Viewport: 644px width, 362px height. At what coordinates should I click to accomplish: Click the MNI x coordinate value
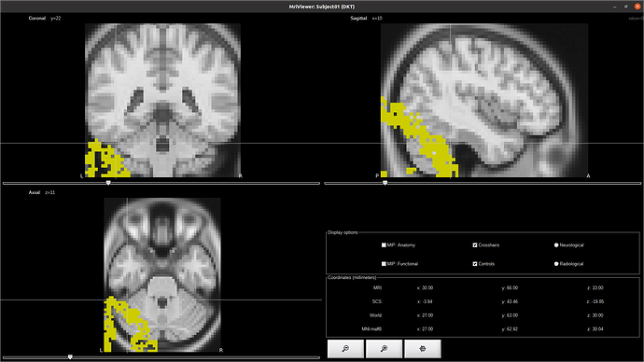pos(425,329)
